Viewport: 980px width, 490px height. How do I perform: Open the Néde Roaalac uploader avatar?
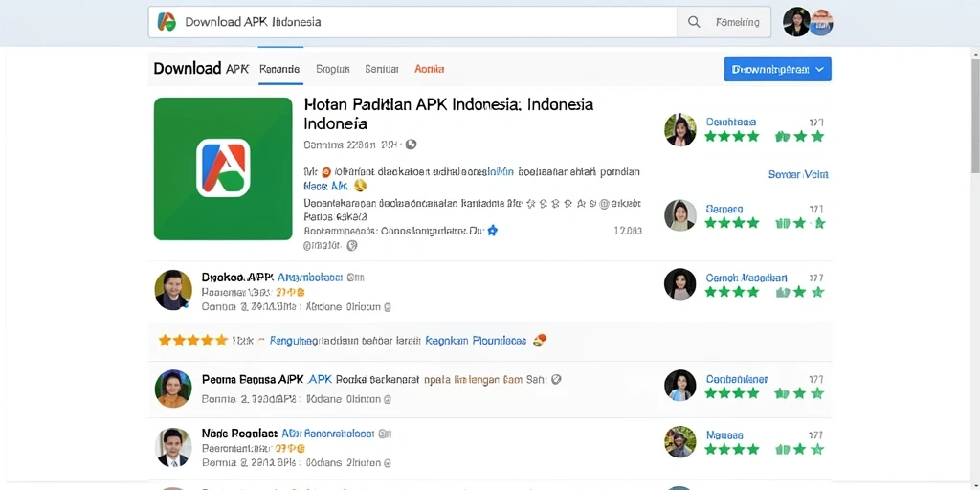tap(173, 448)
